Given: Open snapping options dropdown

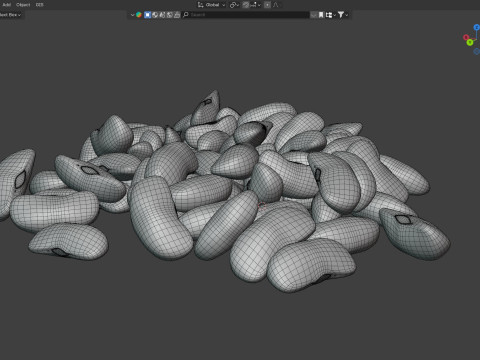Looking at the screenshot, I should pyautogui.click(x=256, y=5).
